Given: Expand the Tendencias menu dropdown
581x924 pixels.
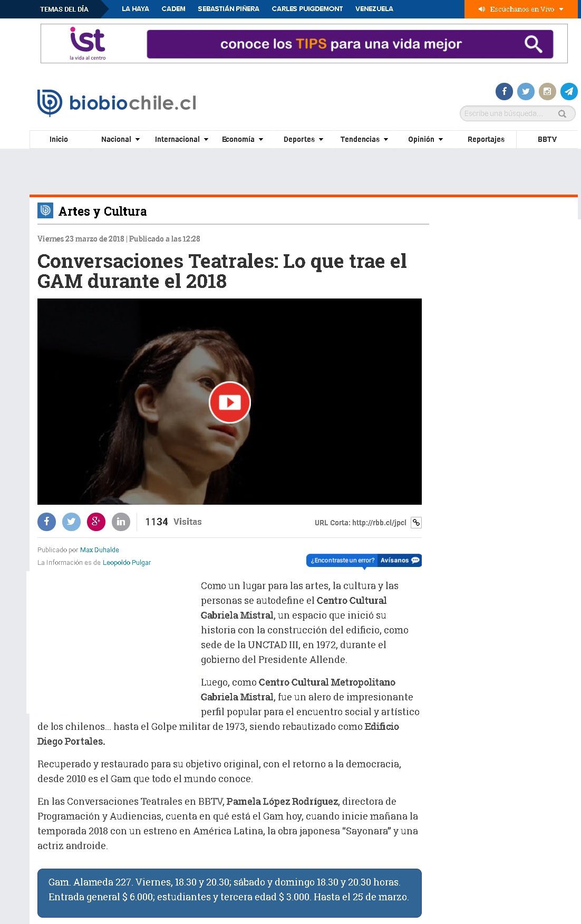Looking at the screenshot, I should click(x=364, y=139).
